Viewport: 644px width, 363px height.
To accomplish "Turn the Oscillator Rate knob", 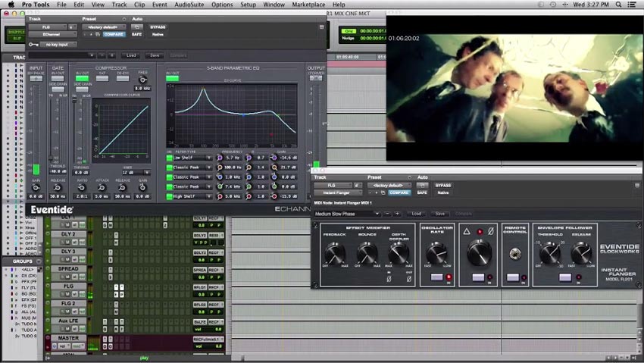I will coord(436,253).
